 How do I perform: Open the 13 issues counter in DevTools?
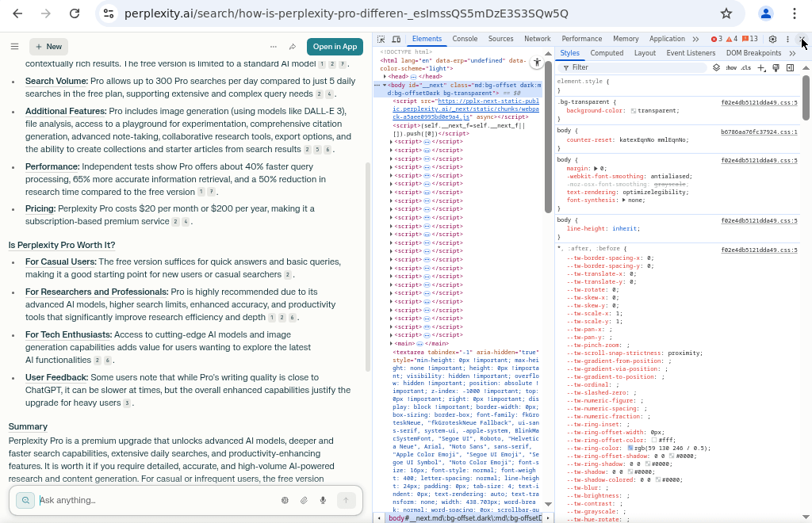(x=750, y=39)
